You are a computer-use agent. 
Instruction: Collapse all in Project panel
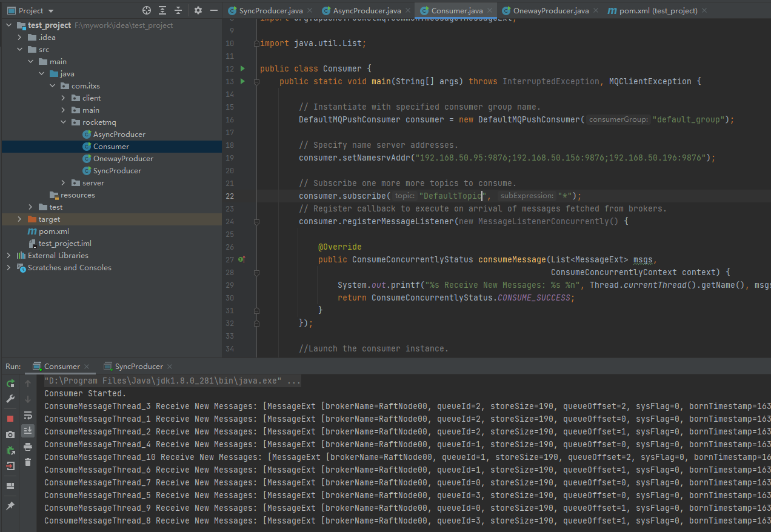pos(178,10)
